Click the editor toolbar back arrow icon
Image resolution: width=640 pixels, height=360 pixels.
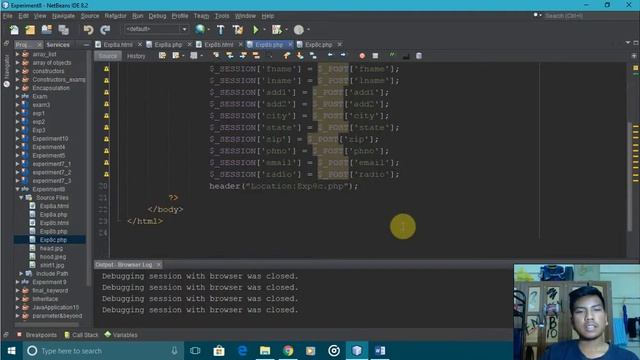(x=330, y=55)
